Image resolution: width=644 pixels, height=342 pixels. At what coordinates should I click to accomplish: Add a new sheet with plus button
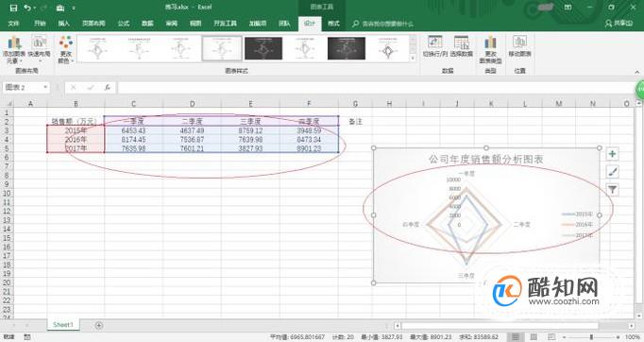coord(98,325)
